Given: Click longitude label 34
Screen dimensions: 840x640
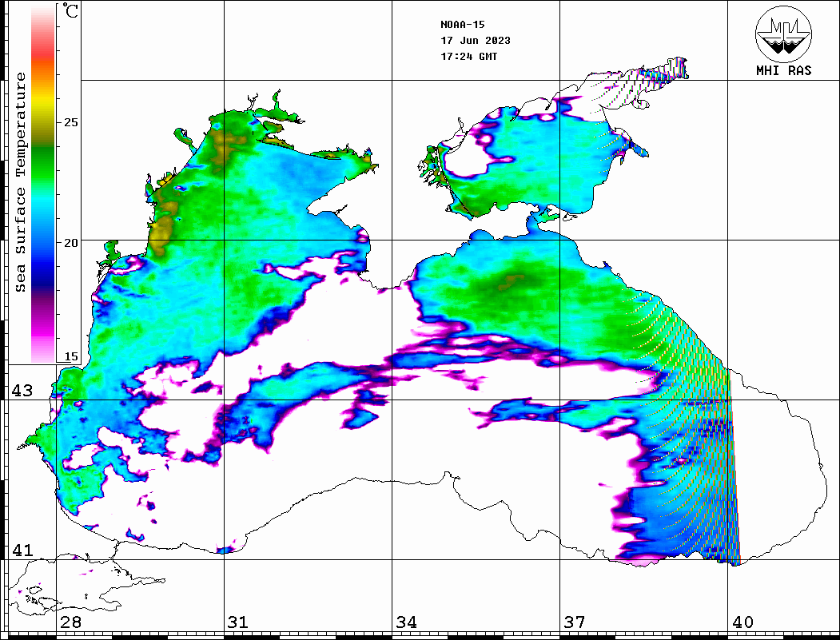Looking at the screenshot, I should 406,622.
